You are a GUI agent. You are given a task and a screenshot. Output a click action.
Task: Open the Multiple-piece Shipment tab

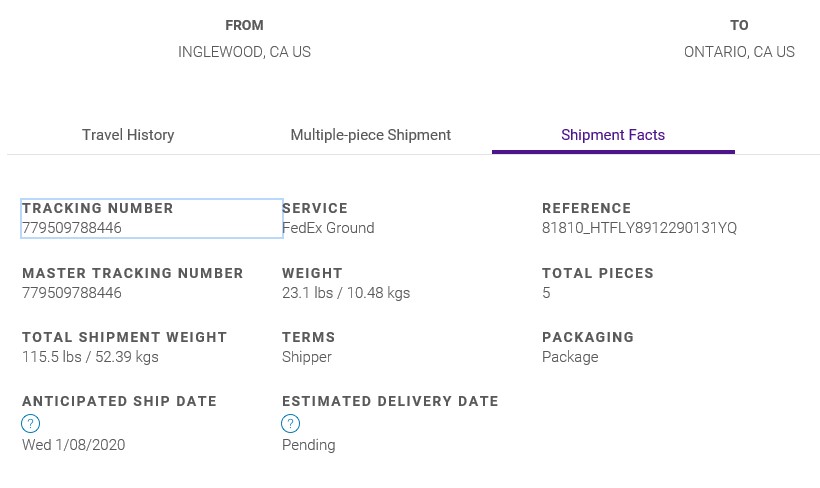[x=370, y=135]
